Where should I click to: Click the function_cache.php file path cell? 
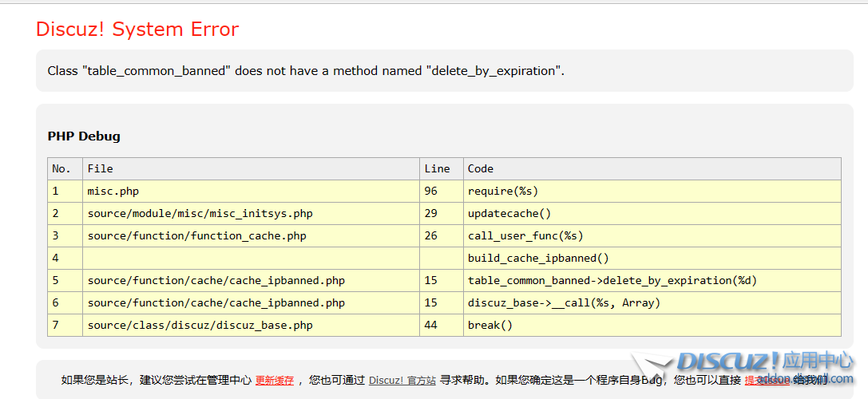196,236
